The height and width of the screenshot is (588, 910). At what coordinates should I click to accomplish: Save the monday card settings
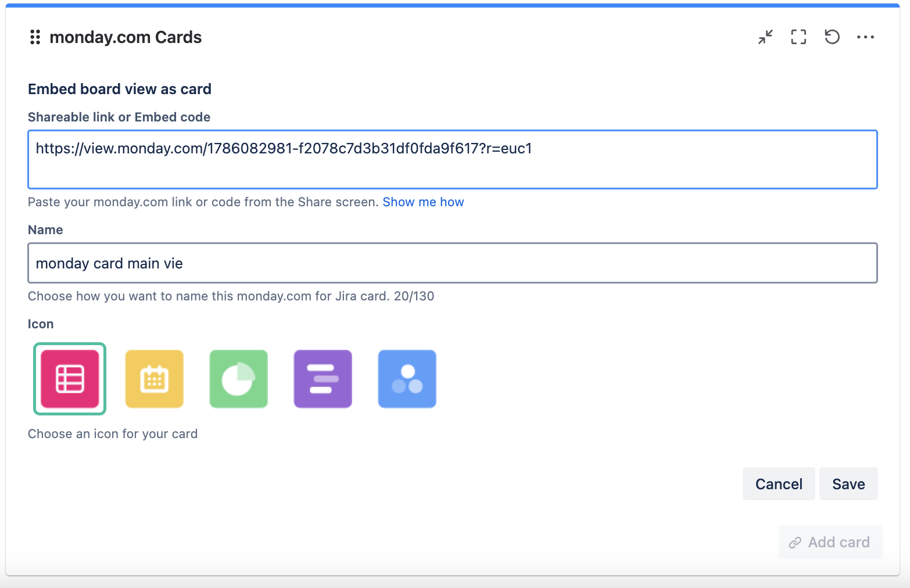848,484
